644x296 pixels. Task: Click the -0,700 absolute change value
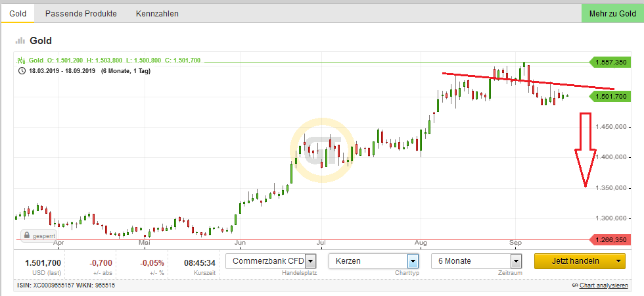tap(101, 262)
